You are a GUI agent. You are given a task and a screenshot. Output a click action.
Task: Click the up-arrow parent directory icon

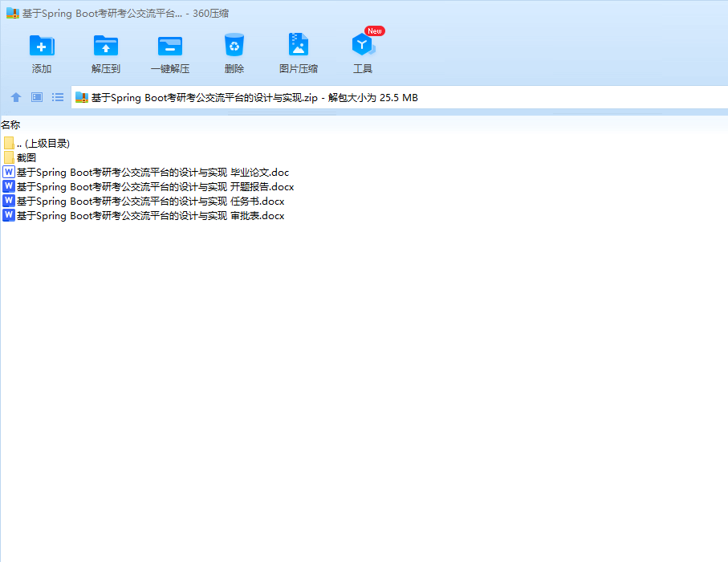pos(16,97)
